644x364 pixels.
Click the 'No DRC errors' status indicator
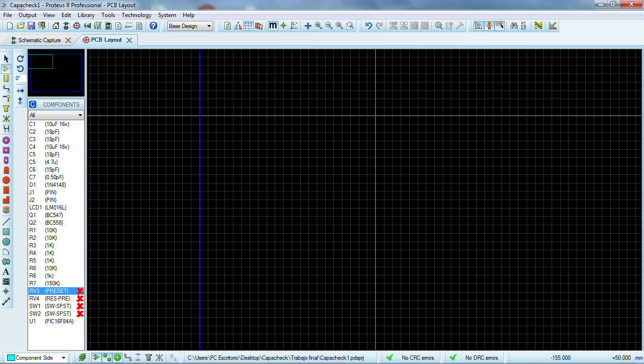pos(475,358)
